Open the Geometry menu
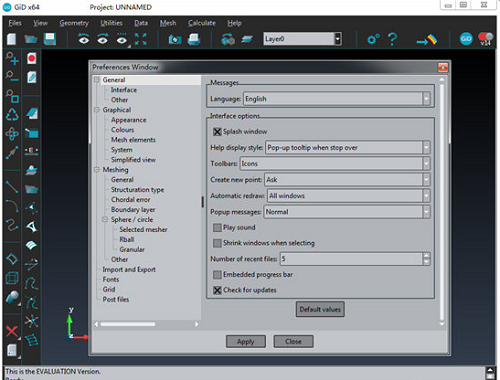The height and width of the screenshot is (380, 500). pyautogui.click(x=74, y=23)
